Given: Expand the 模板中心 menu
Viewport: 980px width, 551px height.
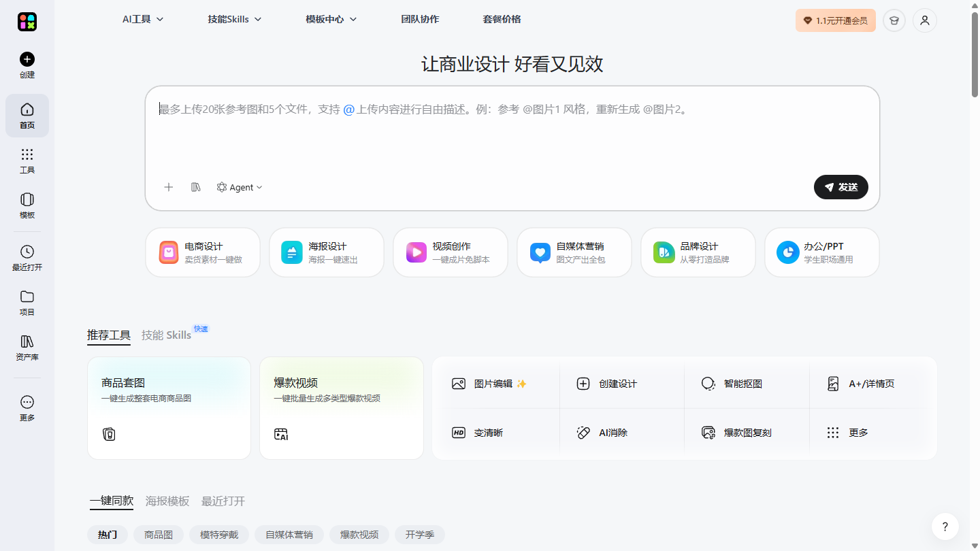Looking at the screenshot, I should pyautogui.click(x=331, y=19).
